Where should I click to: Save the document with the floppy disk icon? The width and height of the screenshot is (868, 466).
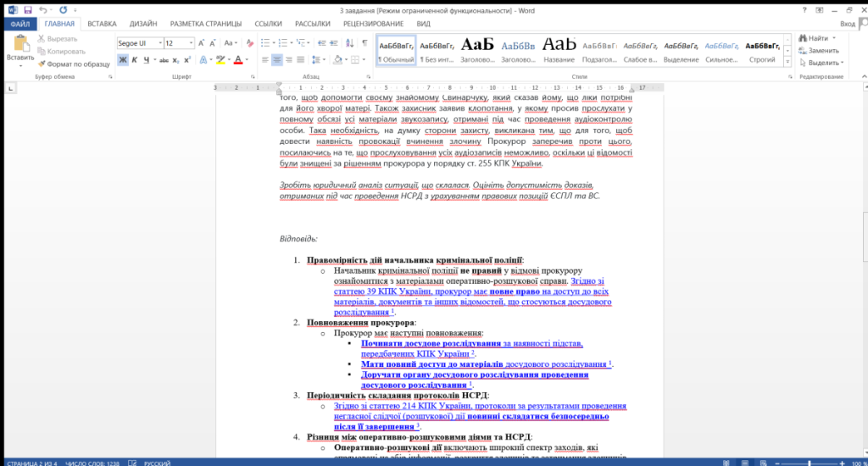tap(28, 10)
